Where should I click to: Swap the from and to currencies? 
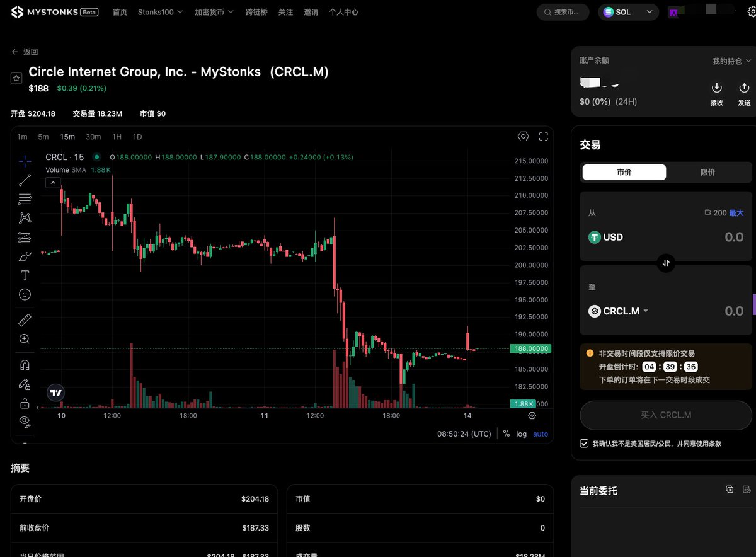pos(666,263)
